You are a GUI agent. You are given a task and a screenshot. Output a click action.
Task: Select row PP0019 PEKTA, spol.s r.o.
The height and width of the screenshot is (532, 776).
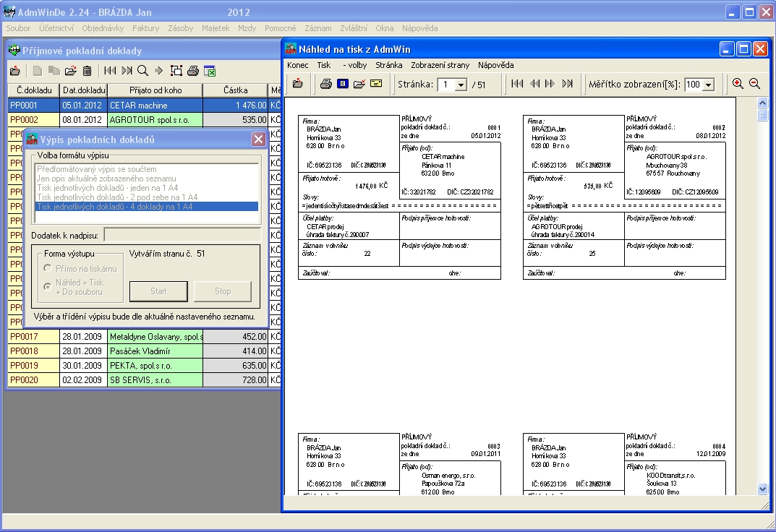point(145,365)
